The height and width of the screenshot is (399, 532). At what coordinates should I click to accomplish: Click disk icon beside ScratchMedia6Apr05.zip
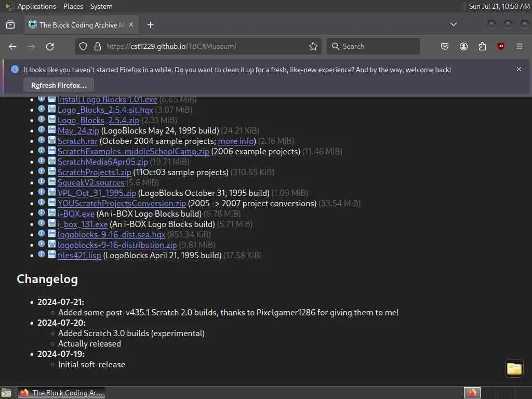[x=51, y=161]
